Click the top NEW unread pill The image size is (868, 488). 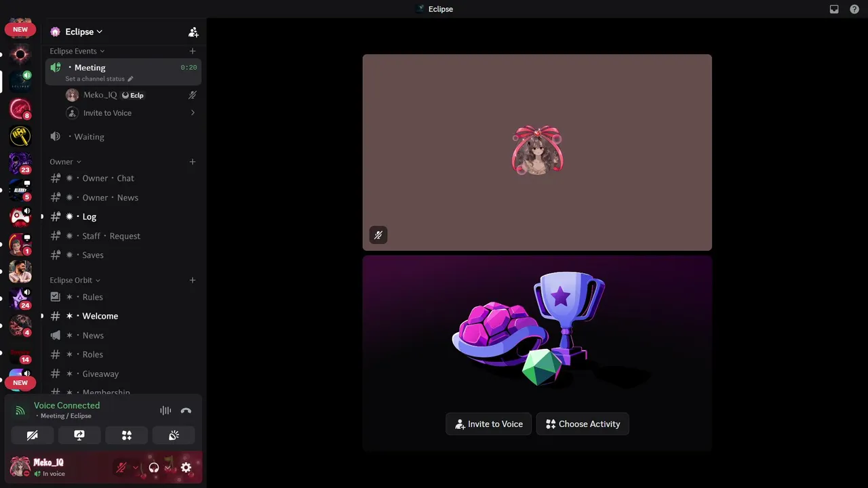pyautogui.click(x=20, y=30)
